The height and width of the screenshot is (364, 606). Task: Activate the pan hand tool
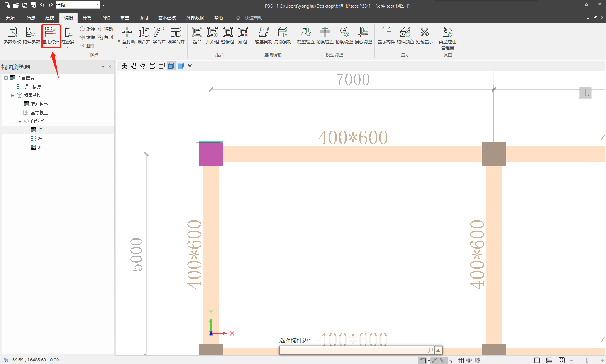tap(134, 66)
